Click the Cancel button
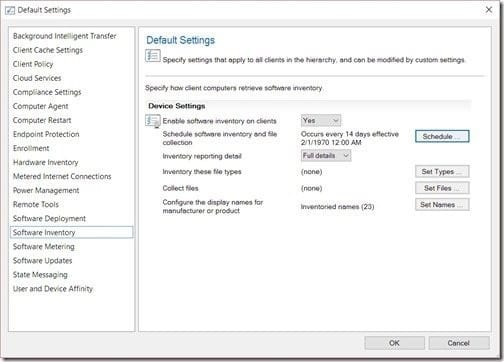The width and height of the screenshot is (504, 362). (x=459, y=343)
